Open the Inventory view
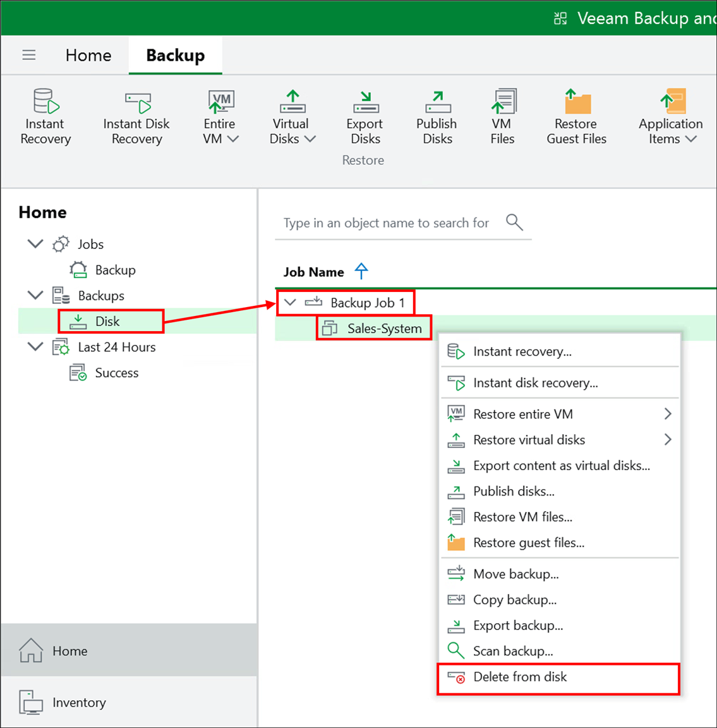 [79, 702]
